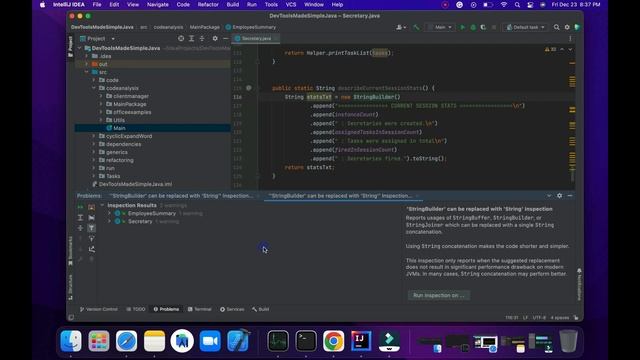
Task: Click MainPackage in the navigation breadcrumb
Action: coord(204,27)
